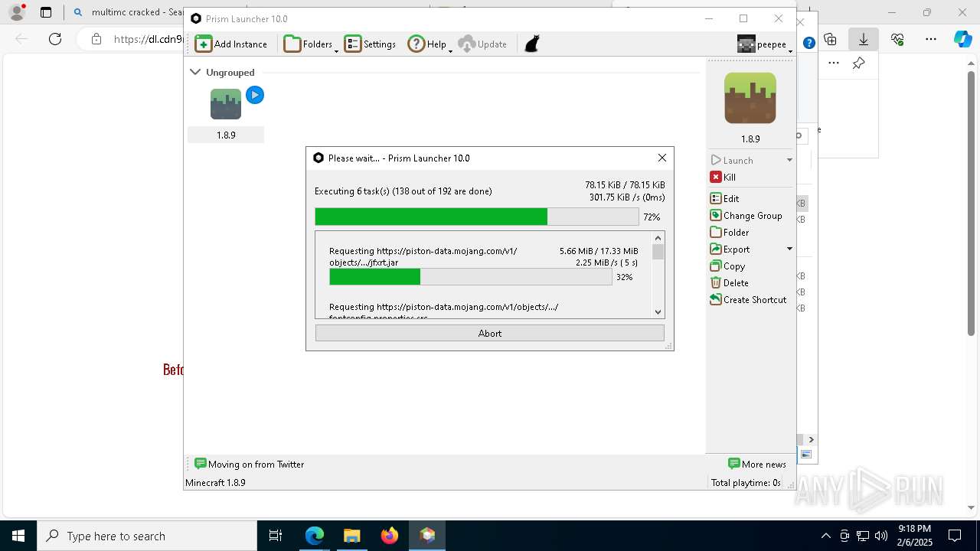Click the Launch button in side panel
Image resolution: width=980 pixels, height=551 pixels.
click(x=740, y=160)
